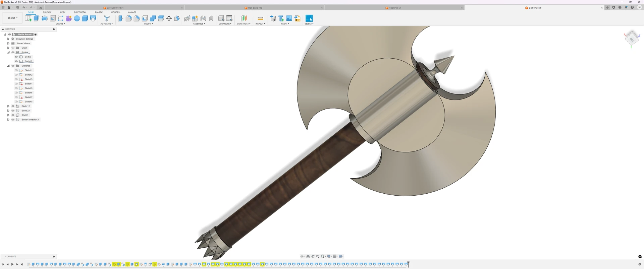
Task: Open the Sprout Sword v1 document tab
Action: 114,8
